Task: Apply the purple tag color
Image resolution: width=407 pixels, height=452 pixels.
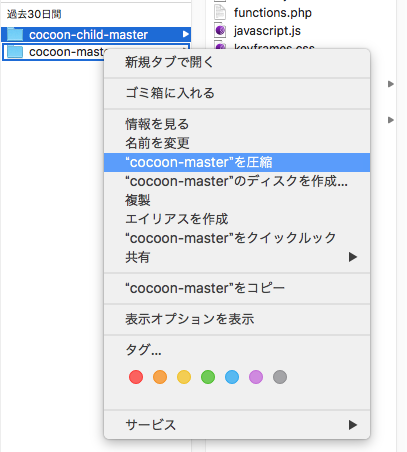Action: (256, 377)
